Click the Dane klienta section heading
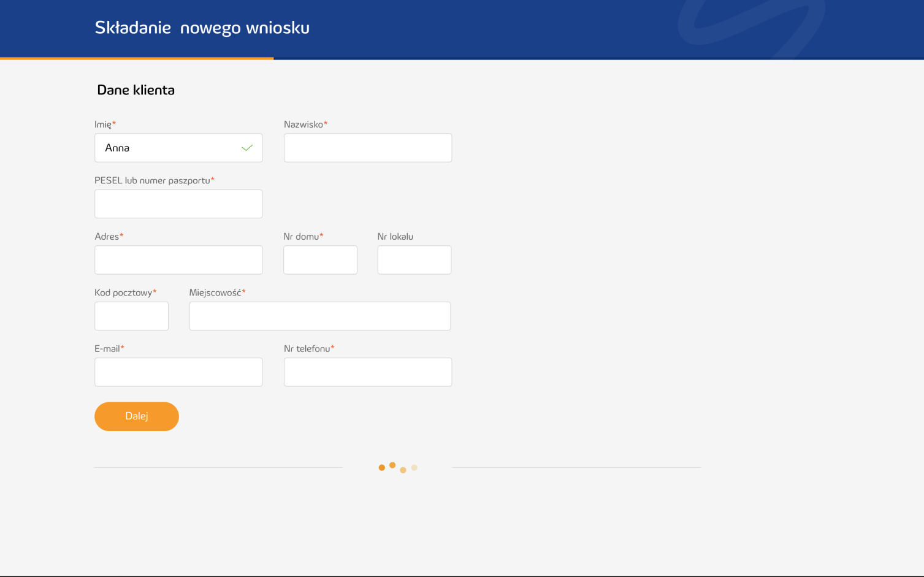This screenshot has height=577, width=924. point(136,90)
